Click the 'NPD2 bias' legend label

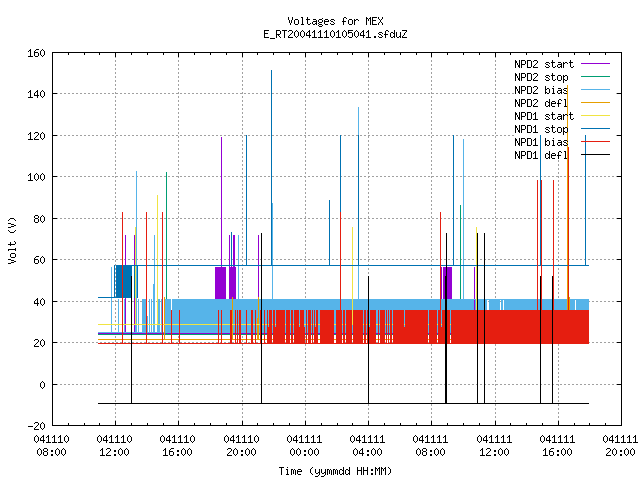coord(541,90)
